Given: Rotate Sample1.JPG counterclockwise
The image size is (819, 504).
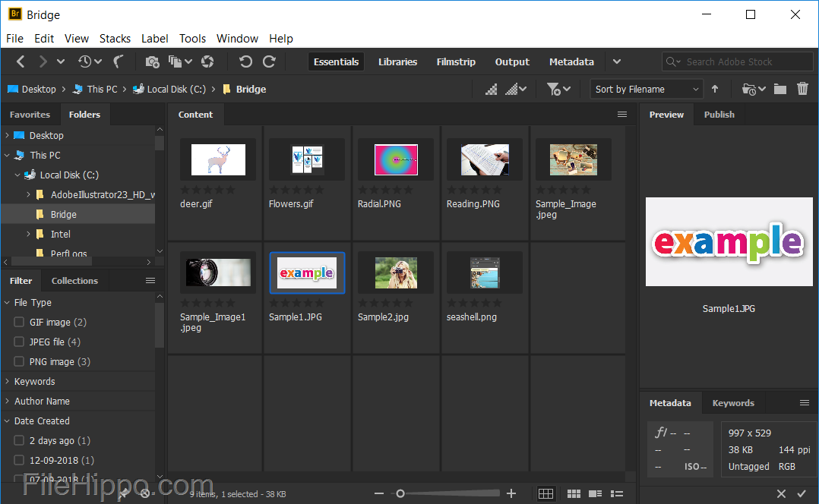Looking at the screenshot, I should point(245,61).
